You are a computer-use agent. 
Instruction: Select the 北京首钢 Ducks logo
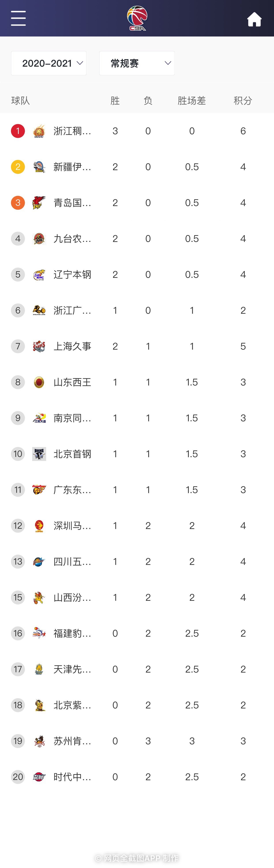click(39, 454)
